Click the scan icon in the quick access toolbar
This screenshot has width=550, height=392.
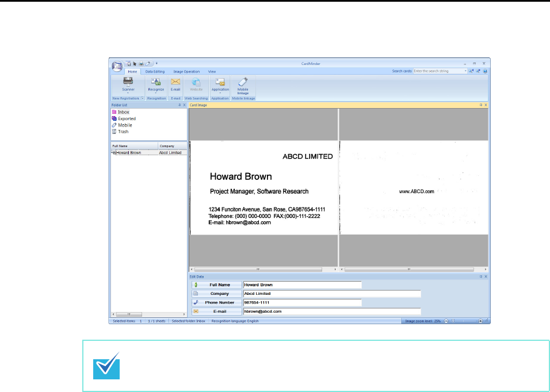[x=128, y=64]
